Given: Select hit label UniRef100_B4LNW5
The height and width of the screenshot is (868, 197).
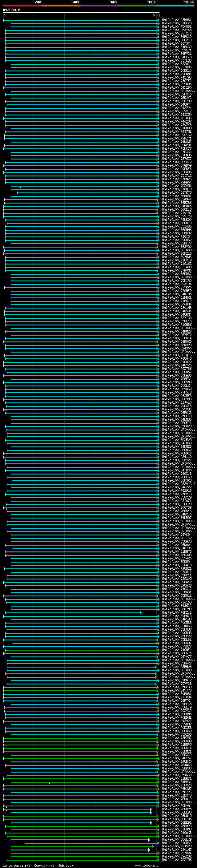Looking at the screenshot, I should click(x=176, y=419).
